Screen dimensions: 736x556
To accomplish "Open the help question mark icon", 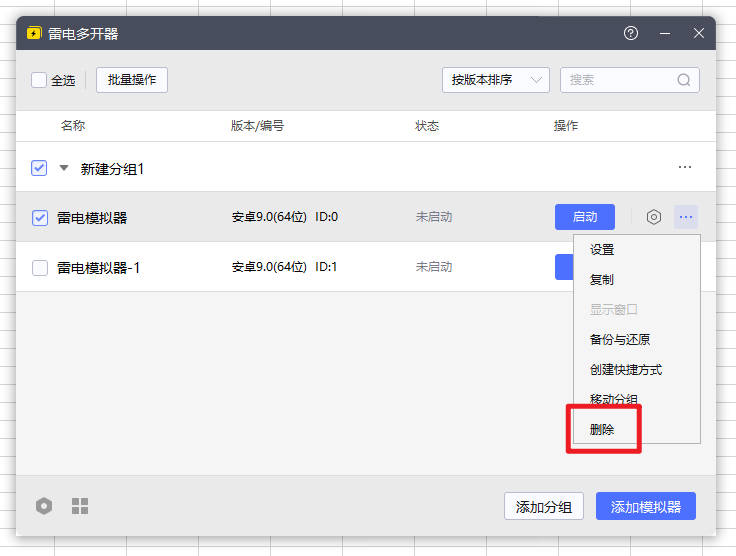I will [631, 33].
